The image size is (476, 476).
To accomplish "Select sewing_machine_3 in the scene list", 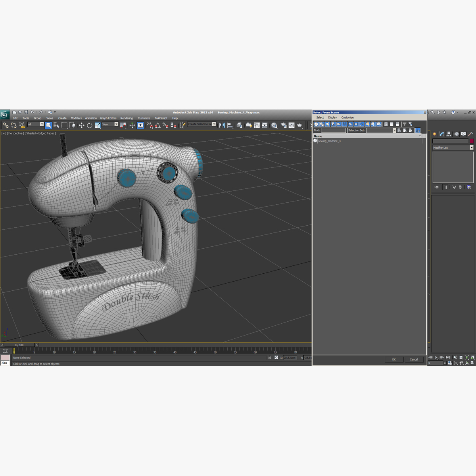I will [328, 140].
